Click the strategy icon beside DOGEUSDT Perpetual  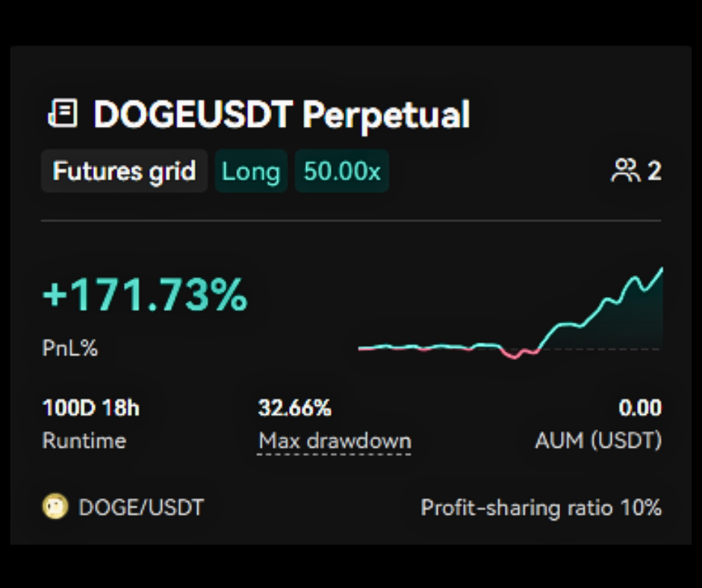63,114
